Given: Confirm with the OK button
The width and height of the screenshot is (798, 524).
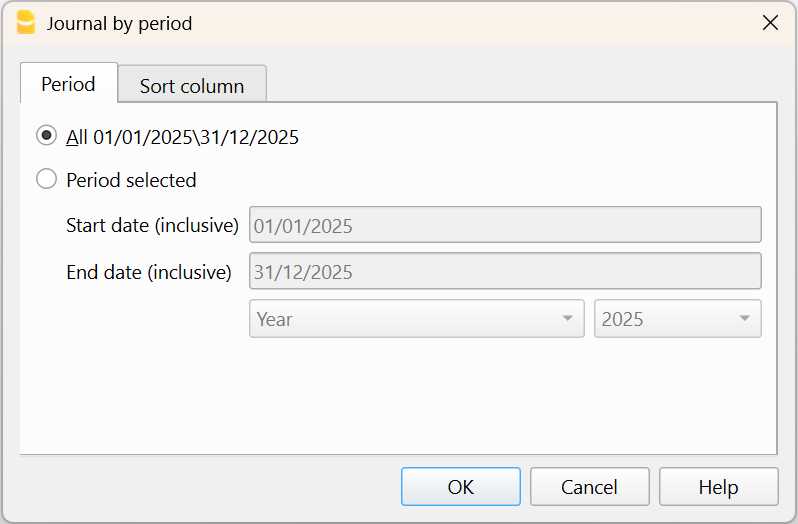Looking at the screenshot, I should [x=461, y=487].
